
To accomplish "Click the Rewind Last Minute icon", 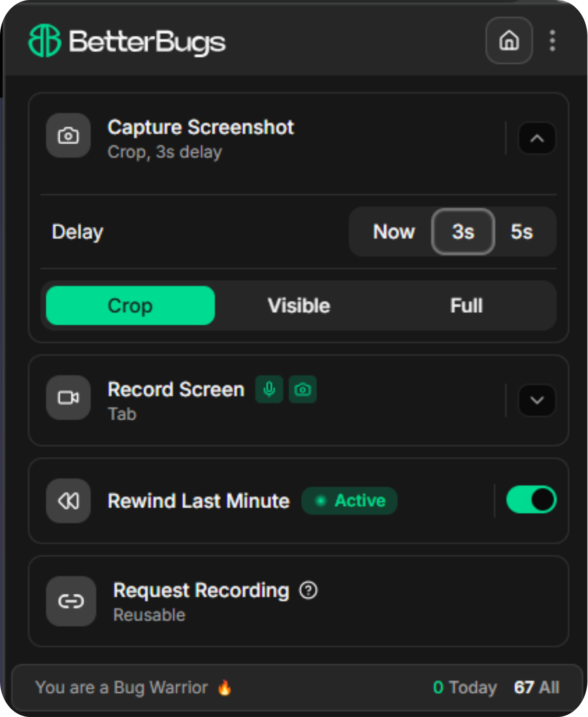I will click(x=68, y=501).
